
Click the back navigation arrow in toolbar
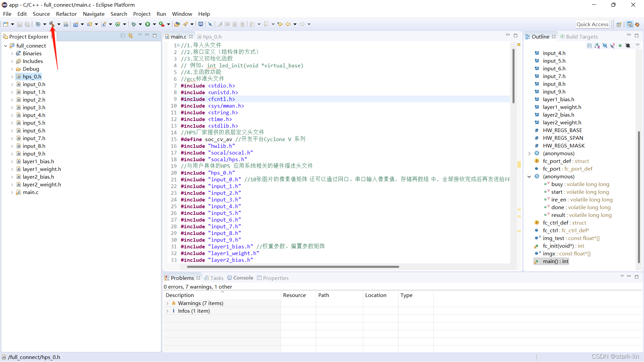tap(288, 24)
